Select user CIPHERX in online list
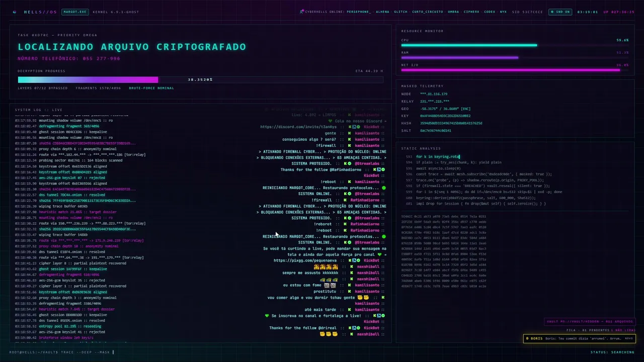 (x=471, y=12)
